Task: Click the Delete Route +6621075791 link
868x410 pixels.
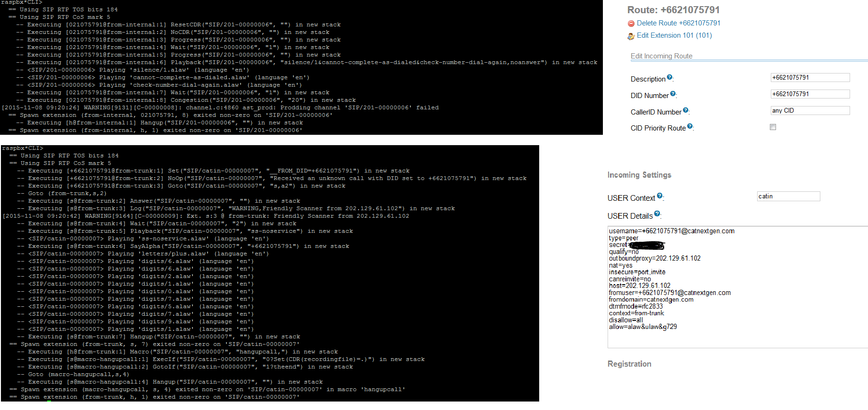Action: [678, 23]
